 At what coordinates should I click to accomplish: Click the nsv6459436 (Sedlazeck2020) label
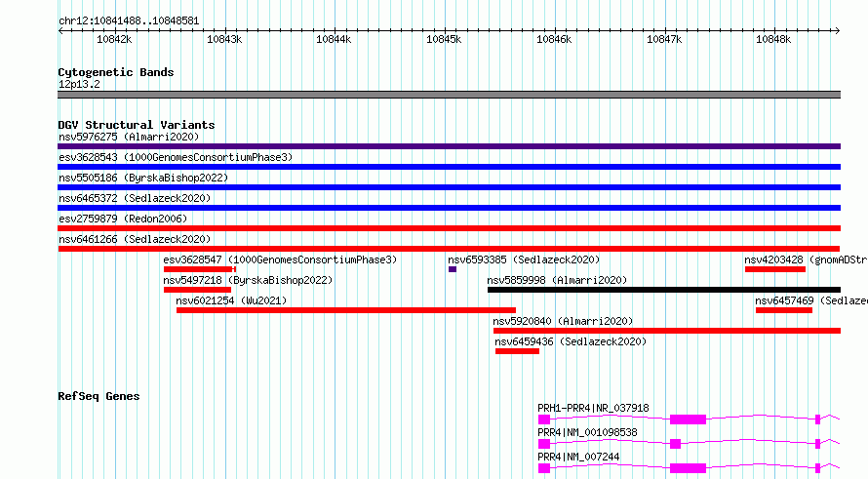click(x=571, y=341)
